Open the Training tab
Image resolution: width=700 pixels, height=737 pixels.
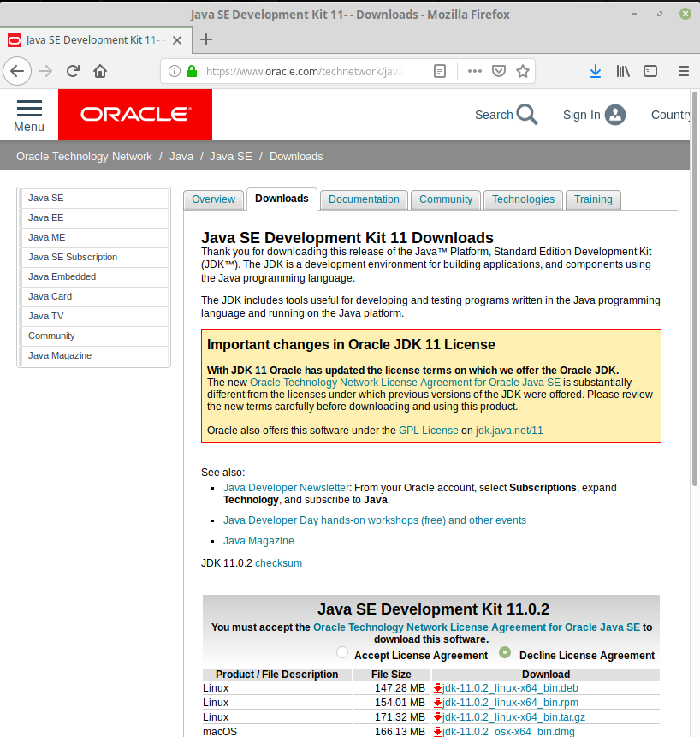(x=593, y=199)
